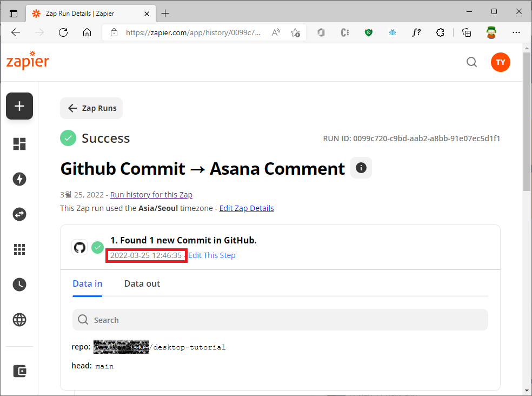532x396 pixels.
Task: Open Transfers arrows icon in sidebar
Action: coord(19,214)
